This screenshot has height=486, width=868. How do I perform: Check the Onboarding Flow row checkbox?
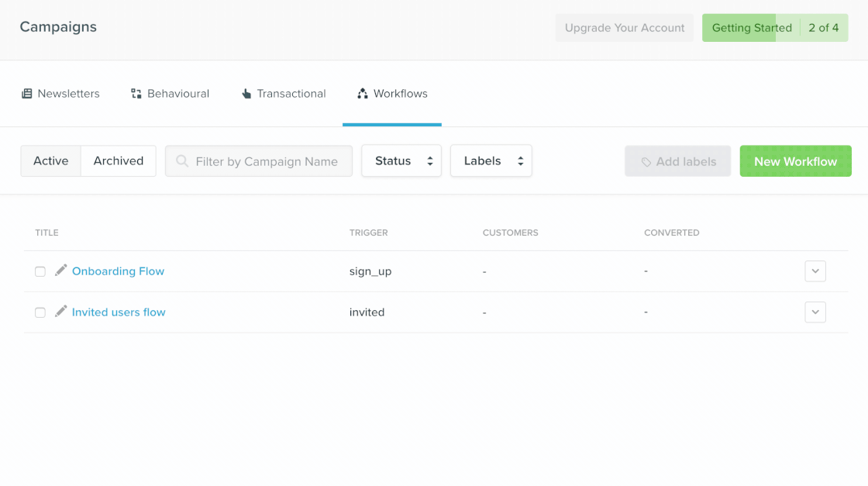40,271
